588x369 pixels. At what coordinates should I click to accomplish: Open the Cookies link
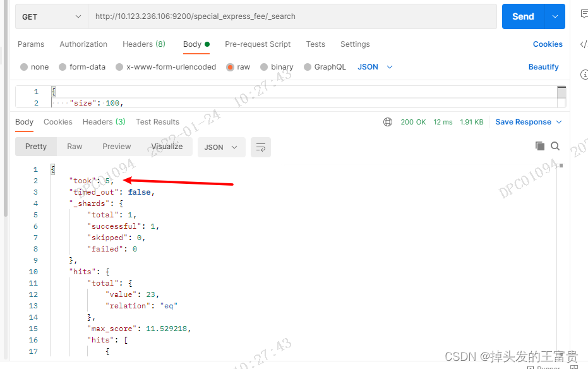coord(548,44)
